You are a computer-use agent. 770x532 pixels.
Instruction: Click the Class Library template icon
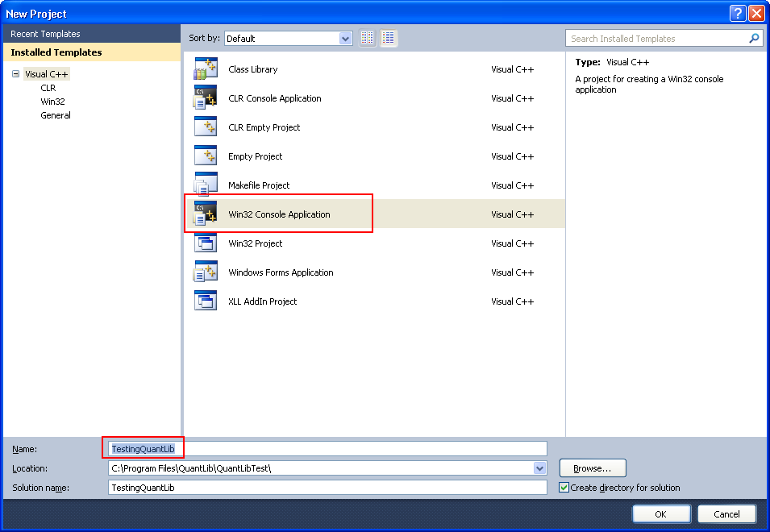tap(206, 69)
